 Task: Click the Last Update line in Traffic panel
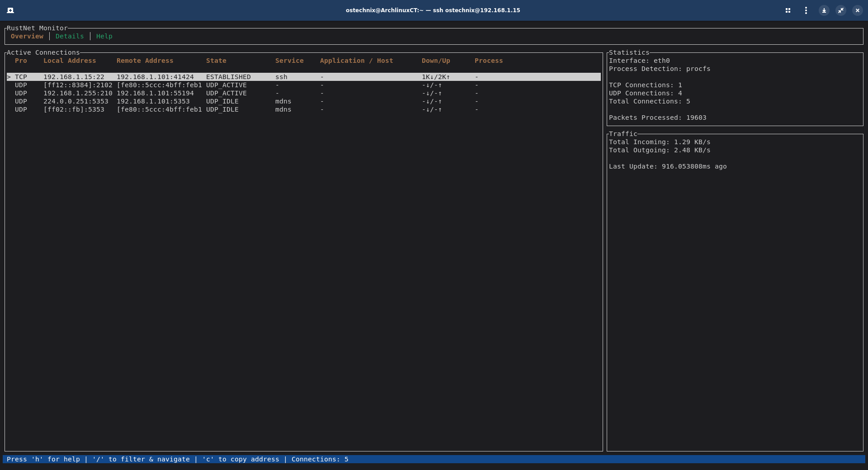[668, 166]
